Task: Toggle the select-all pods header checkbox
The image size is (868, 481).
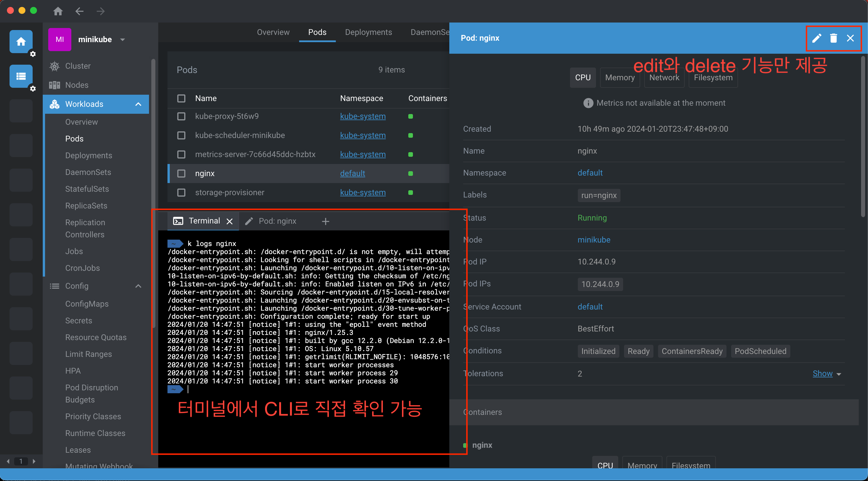Action: [181, 98]
